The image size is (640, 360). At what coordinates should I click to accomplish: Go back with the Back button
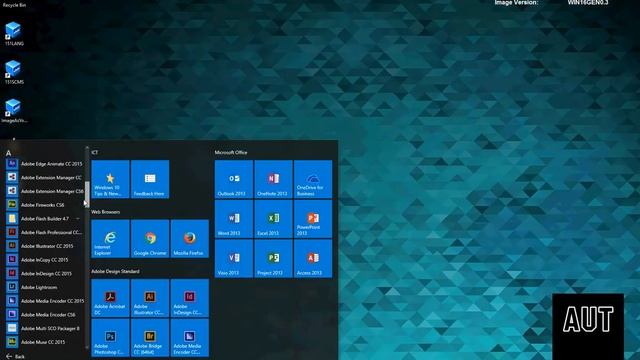(16, 356)
